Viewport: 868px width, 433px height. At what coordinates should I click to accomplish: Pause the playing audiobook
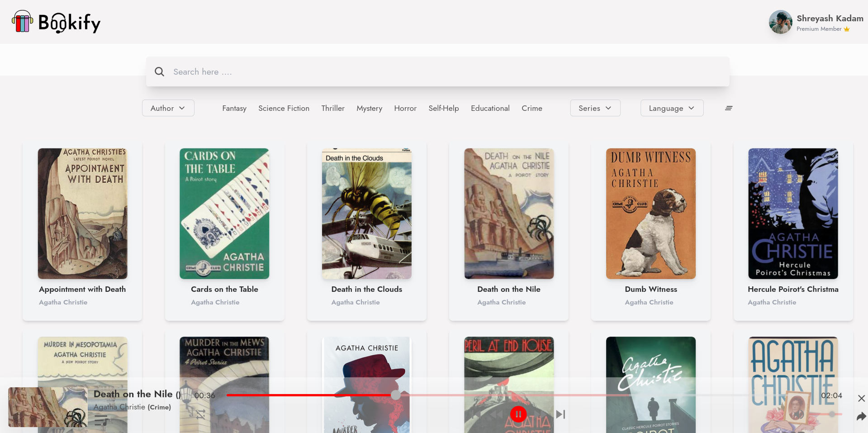[x=518, y=414]
